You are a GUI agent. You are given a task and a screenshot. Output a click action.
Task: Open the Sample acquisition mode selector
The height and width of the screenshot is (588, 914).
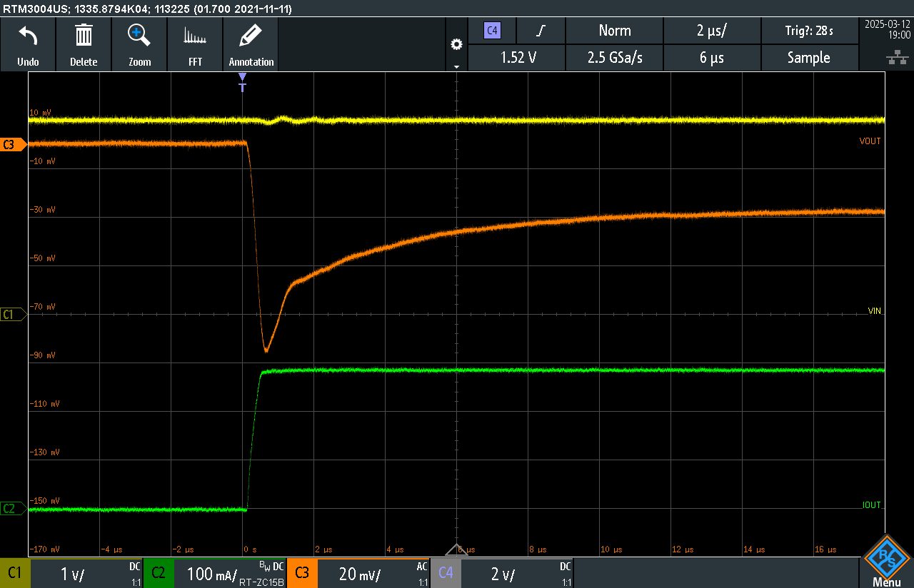[x=810, y=58]
